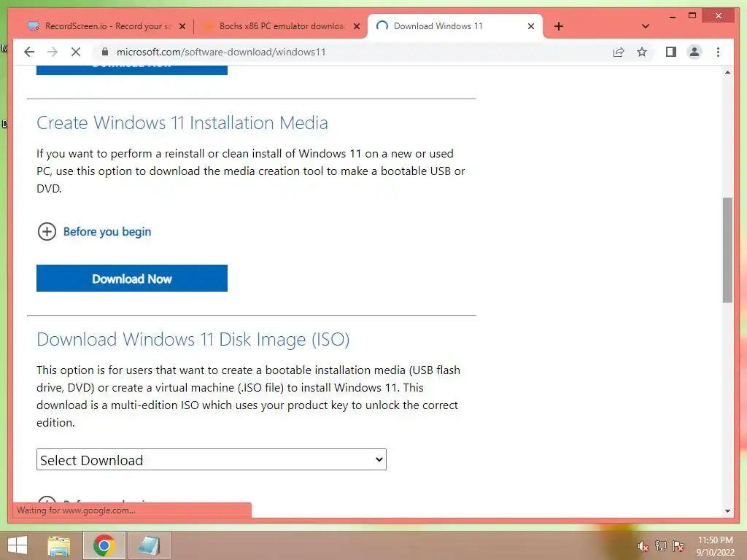Open the network tray icon
This screenshot has height=560, width=747.
[x=661, y=545]
